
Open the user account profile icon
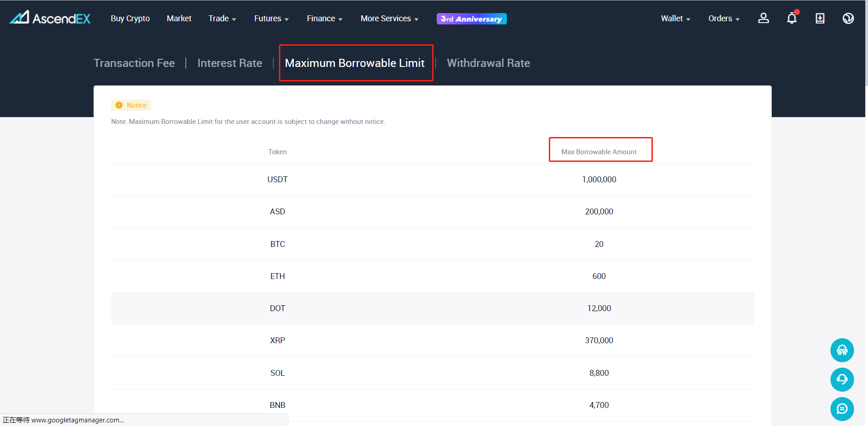[x=764, y=18]
